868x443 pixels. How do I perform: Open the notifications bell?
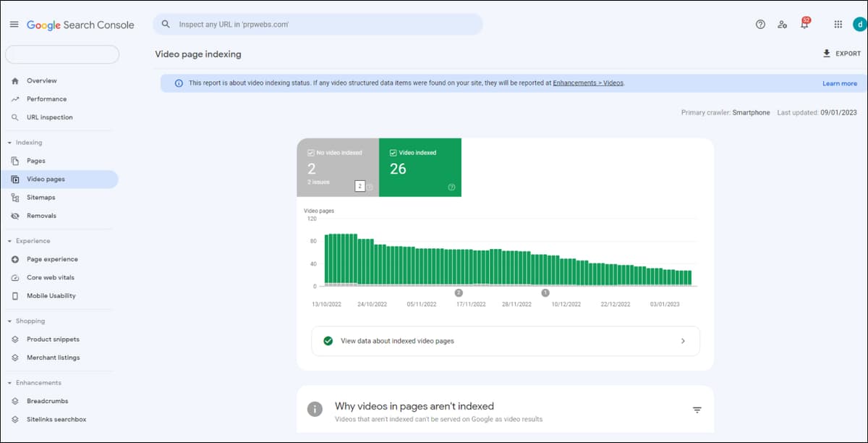point(804,23)
